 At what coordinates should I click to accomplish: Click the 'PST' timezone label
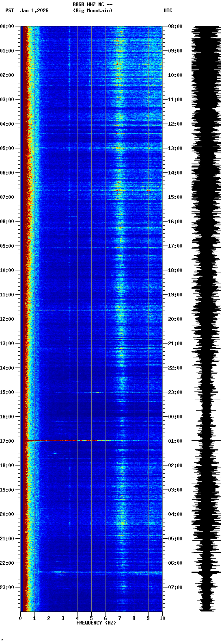pos(10,11)
